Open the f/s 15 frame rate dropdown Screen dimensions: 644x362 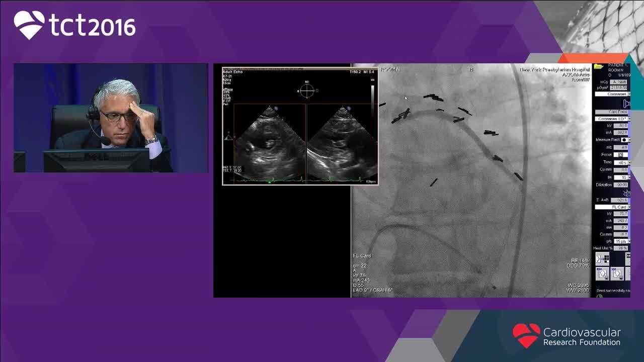[622, 177]
